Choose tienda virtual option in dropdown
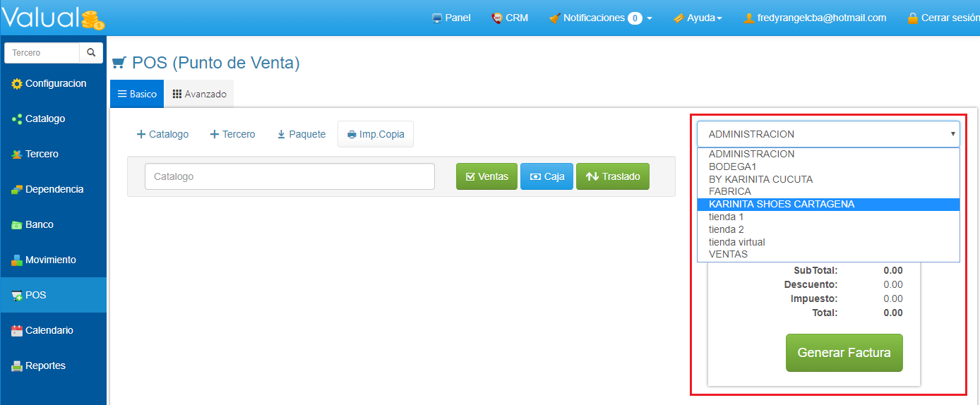980x405 pixels. coord(736,242)
